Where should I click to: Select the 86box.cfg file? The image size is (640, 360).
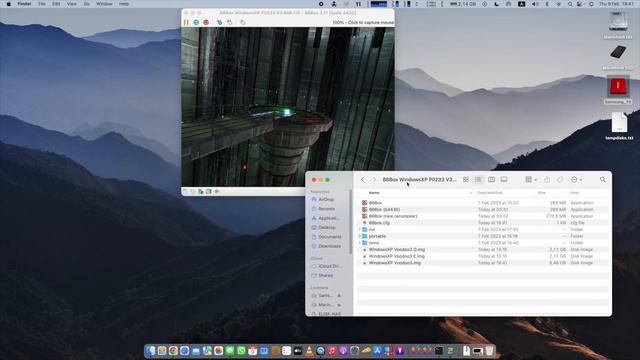[483, 223]
